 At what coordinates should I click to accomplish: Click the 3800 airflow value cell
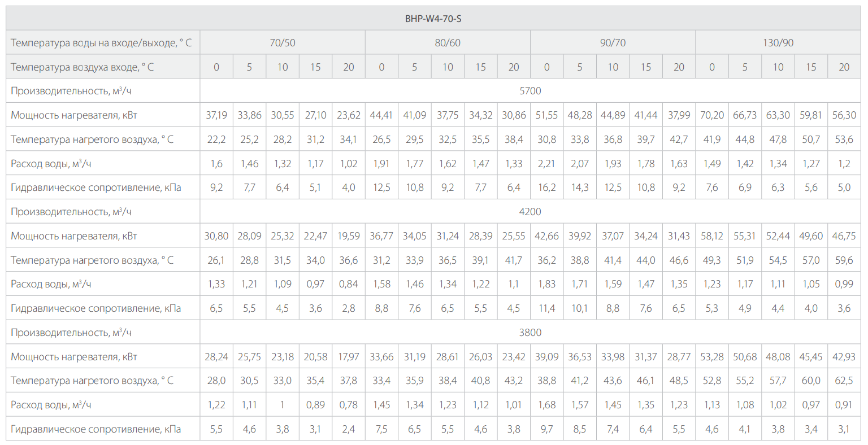pyautogui.click(x=530, y=333)
